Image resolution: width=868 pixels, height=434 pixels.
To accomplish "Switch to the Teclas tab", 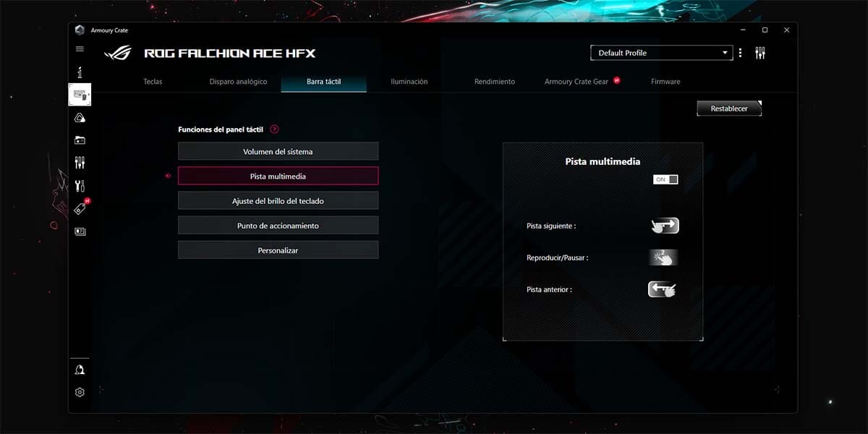I will 153,82.
